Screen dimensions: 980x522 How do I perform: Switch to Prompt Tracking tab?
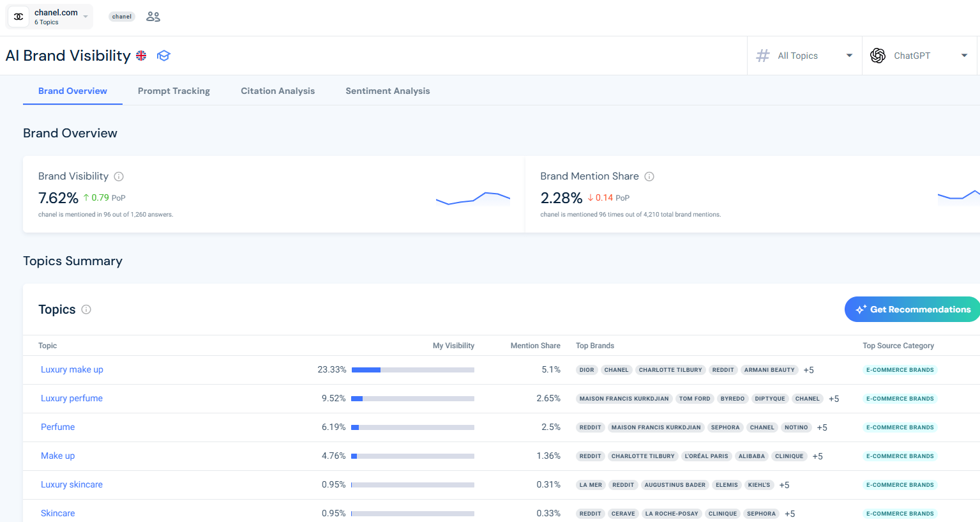(x=174, y=91)
